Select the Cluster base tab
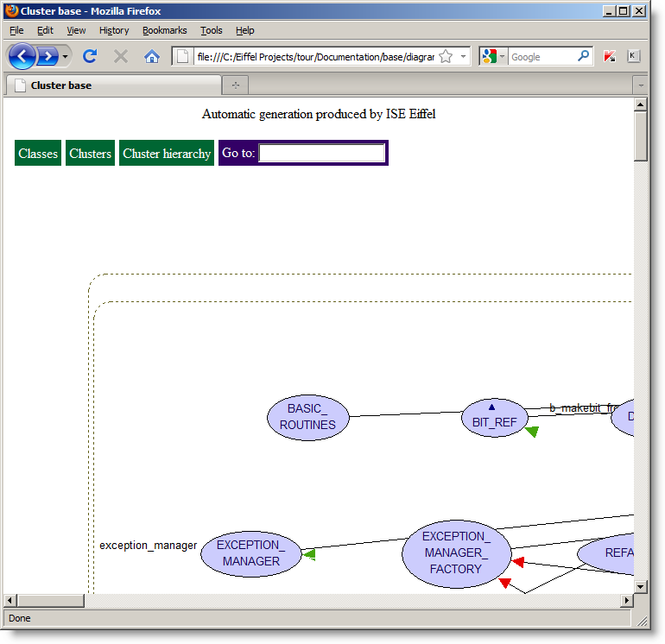Image resolution: width=665 pixels, height=644 pixels. pyautogui.click(x=112, y=85)
